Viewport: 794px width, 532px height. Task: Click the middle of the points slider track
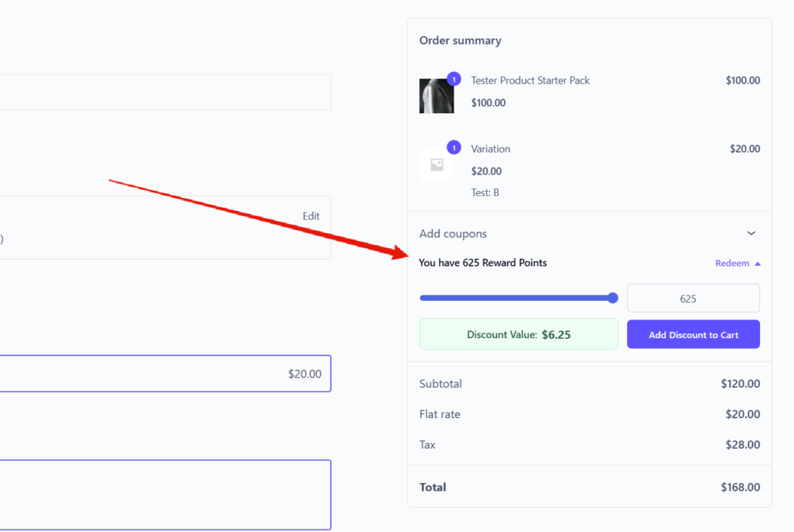point(516,298)
